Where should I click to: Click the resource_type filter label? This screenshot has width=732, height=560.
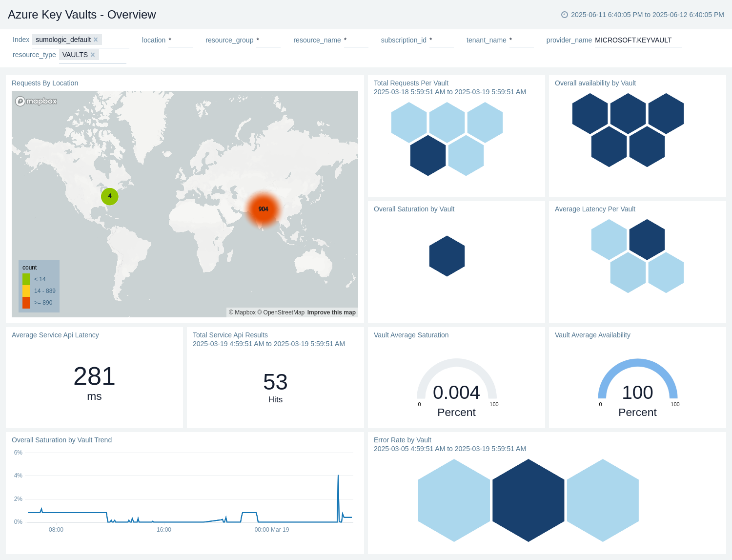34,55
